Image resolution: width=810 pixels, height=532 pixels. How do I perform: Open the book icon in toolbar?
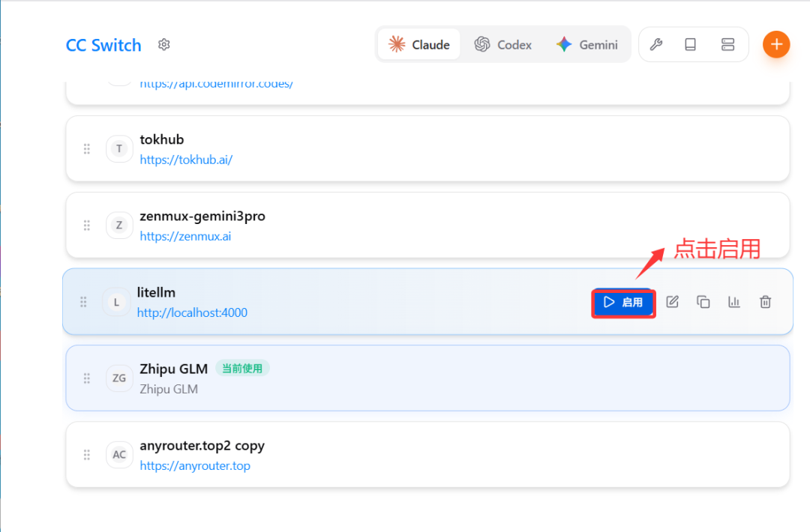(x=691, y=45)
